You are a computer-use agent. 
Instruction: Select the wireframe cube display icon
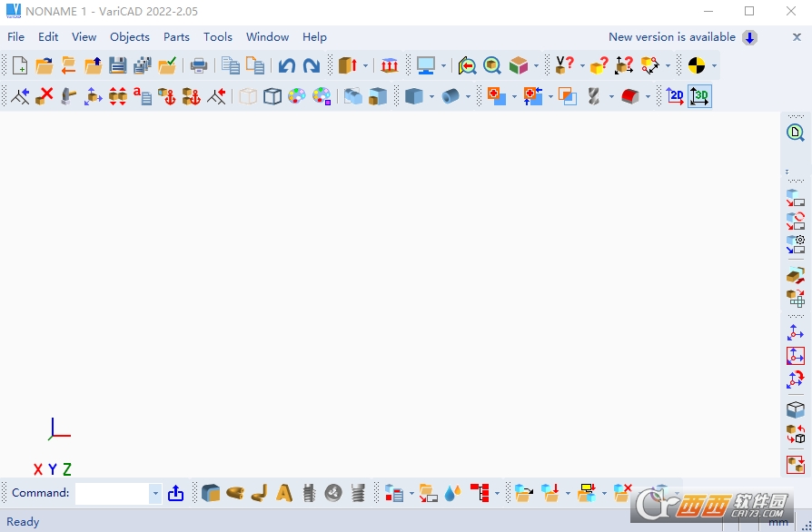click(x=272, y=96)
